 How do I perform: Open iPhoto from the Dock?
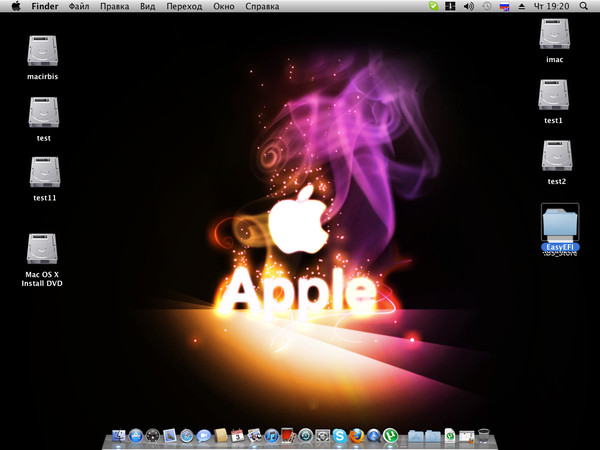[254, 435]
